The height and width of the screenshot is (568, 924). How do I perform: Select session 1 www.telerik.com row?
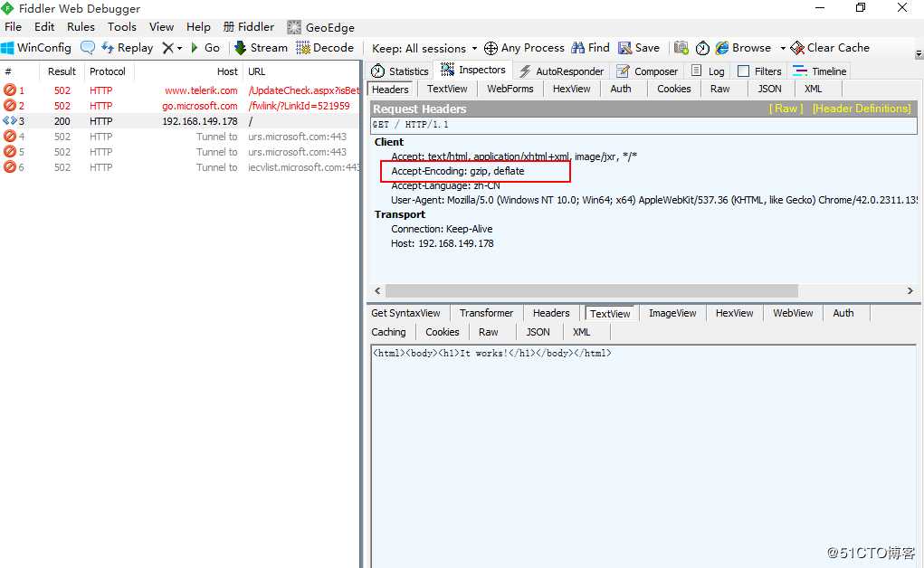pyautogui.click(x=180, y=90)
